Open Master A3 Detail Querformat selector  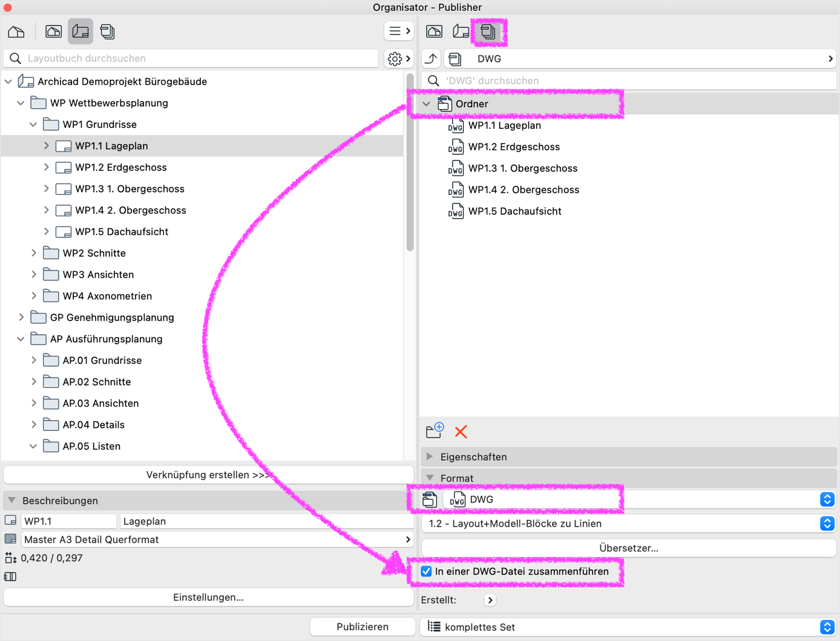217,540
